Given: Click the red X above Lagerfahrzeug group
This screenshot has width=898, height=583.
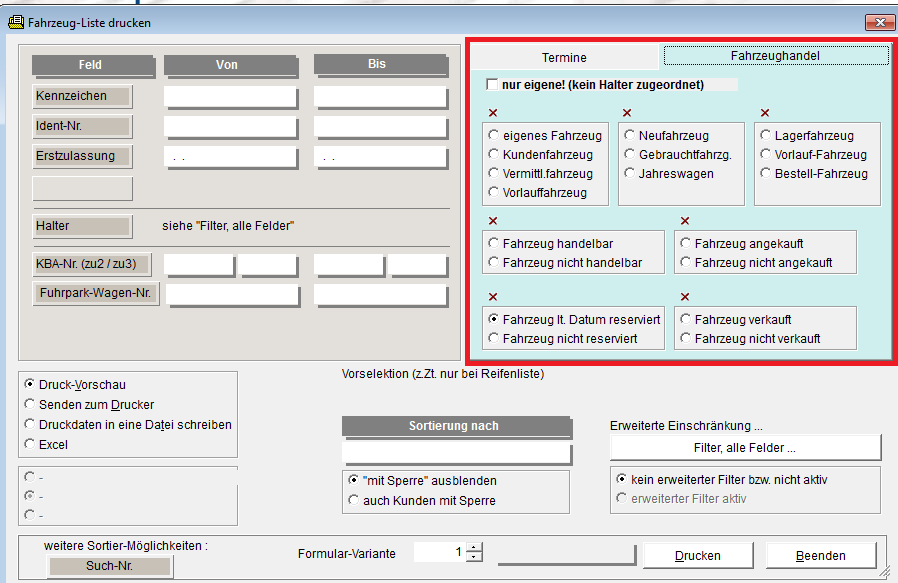Looking at the screenshot, I should [765, 114].
